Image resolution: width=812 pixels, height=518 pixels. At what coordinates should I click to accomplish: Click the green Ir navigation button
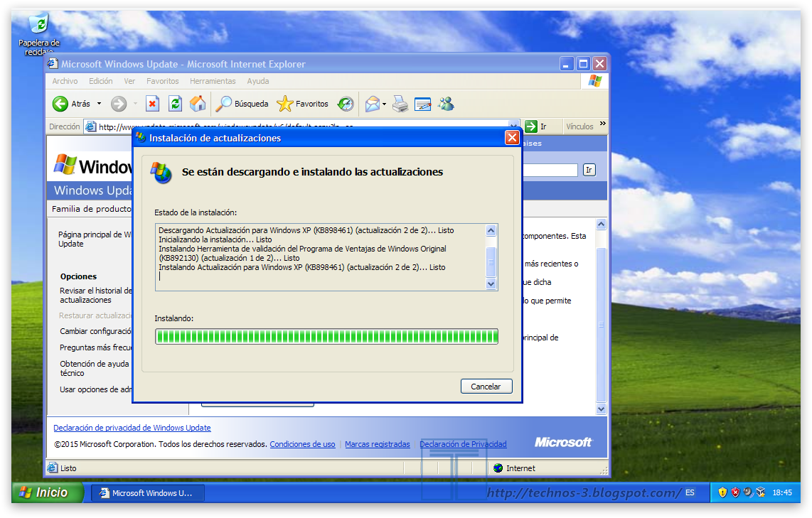coord(531,126)
